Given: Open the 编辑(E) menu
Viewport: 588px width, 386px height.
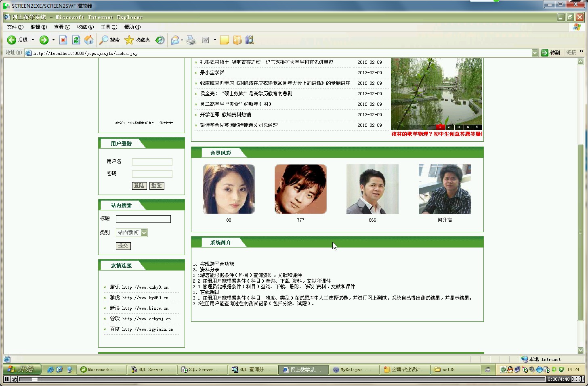Looking at the screenshot, I should coord(39,27).
